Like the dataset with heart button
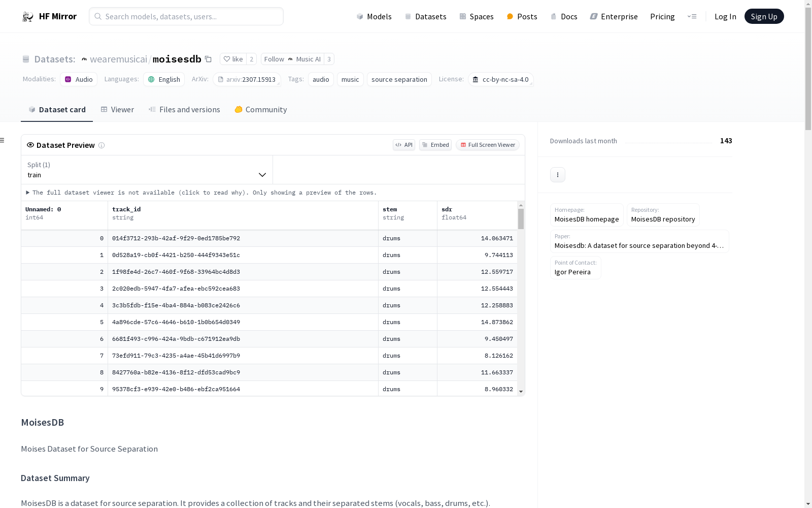 tap(233, 59)
